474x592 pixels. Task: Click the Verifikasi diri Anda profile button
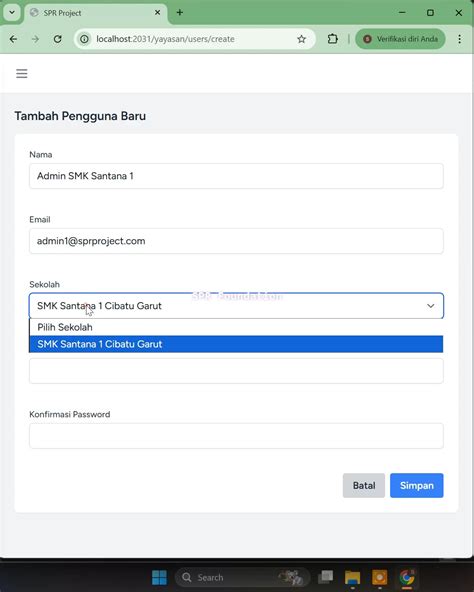coord(400,39)
